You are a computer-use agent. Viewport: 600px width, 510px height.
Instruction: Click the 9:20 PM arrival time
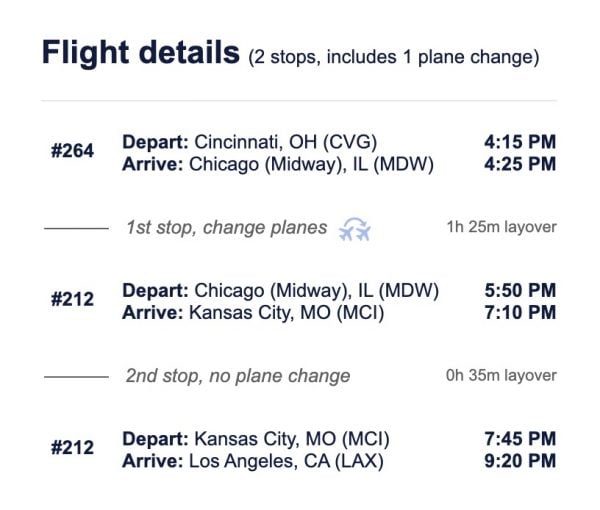[x=519, y=461]
